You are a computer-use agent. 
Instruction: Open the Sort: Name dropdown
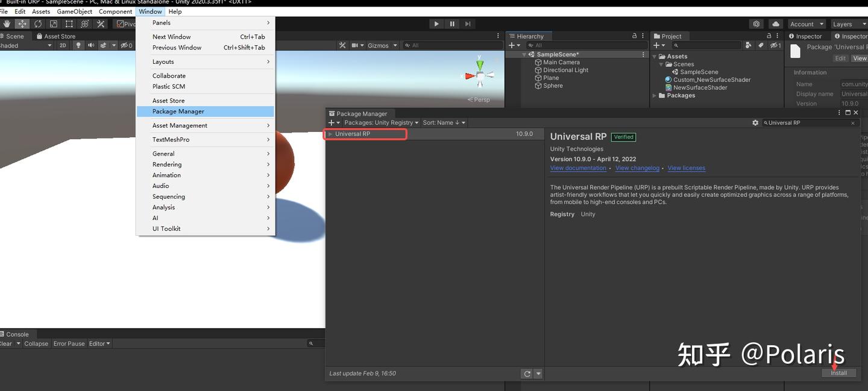tap(443, 122)
